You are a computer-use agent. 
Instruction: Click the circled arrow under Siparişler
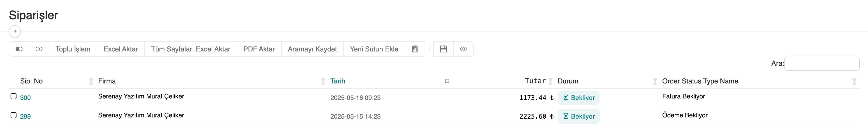15,31
